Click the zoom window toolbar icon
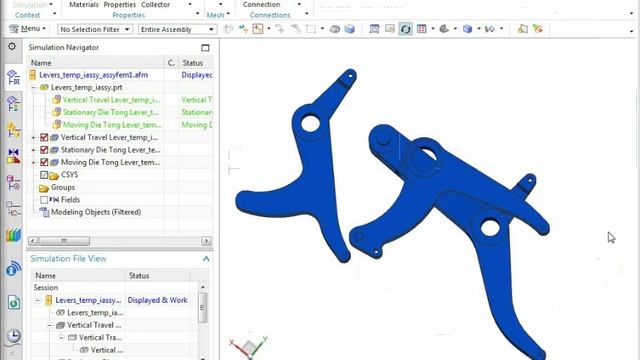 tap(389, 29)
